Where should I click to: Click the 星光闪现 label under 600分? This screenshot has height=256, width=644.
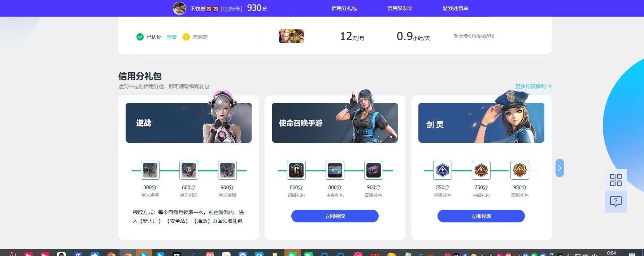(189, 195)
